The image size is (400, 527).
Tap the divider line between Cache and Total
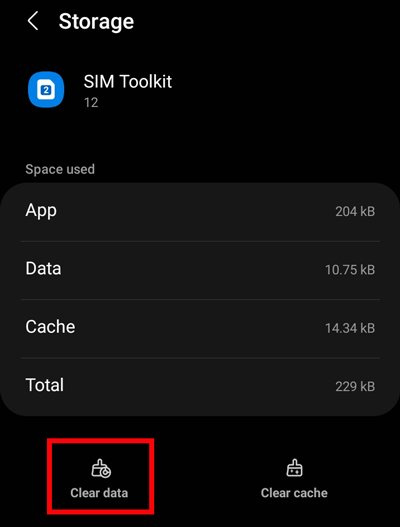tap(200, 358)
